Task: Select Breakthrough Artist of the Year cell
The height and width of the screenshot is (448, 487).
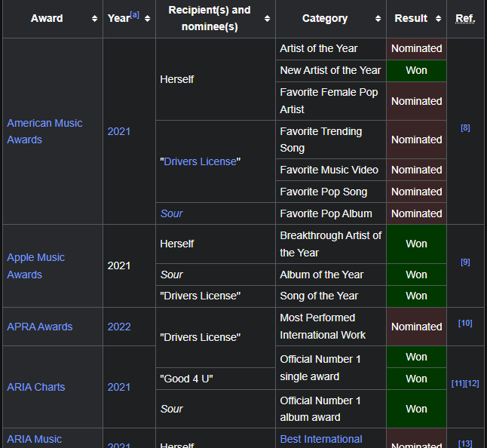Action: coord(331,244)
